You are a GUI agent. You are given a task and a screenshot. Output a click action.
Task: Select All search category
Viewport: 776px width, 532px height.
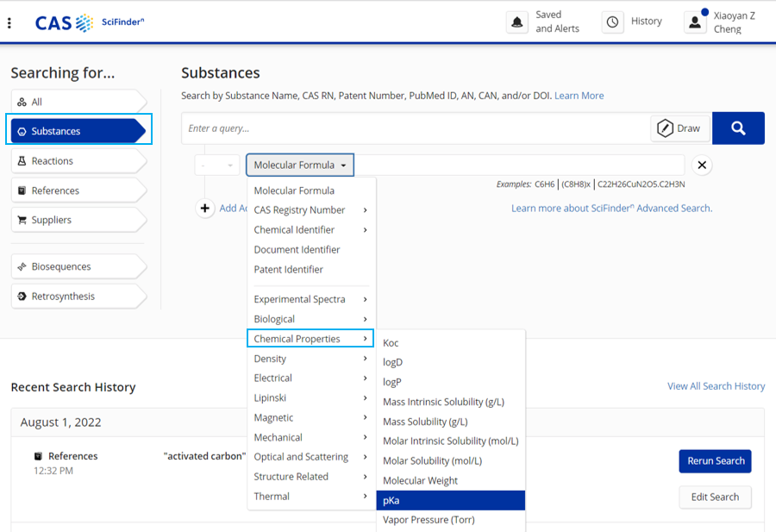(78, 102)
